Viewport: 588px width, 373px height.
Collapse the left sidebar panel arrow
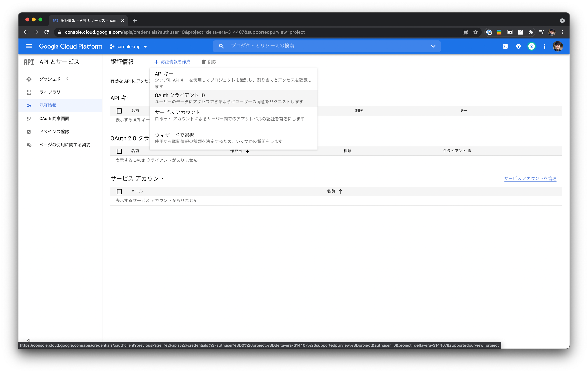29,341
